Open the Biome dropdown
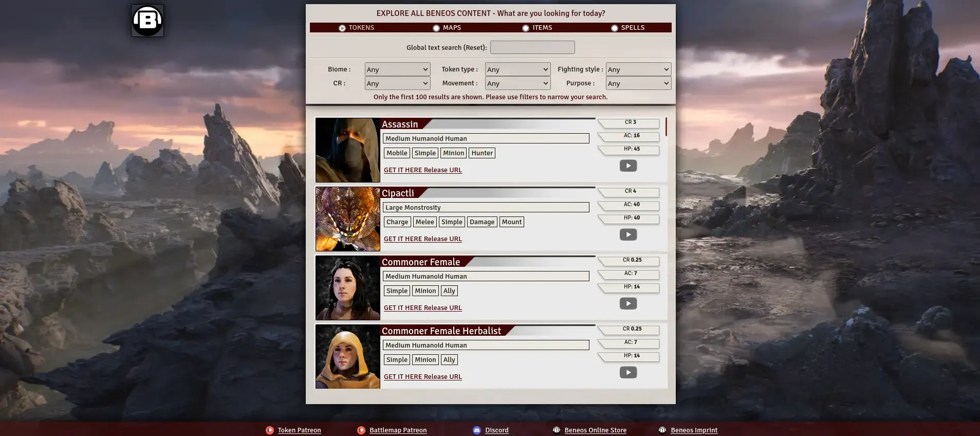 click(x=397, y=69)
